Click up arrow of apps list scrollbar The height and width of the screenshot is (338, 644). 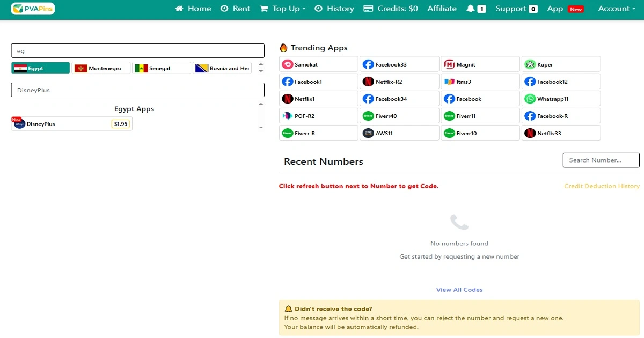261,104
